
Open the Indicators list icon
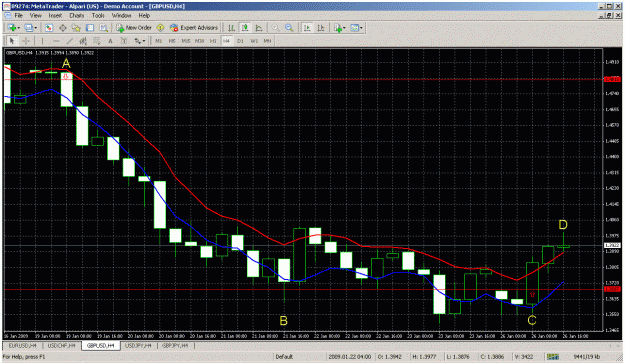point(338,27)
